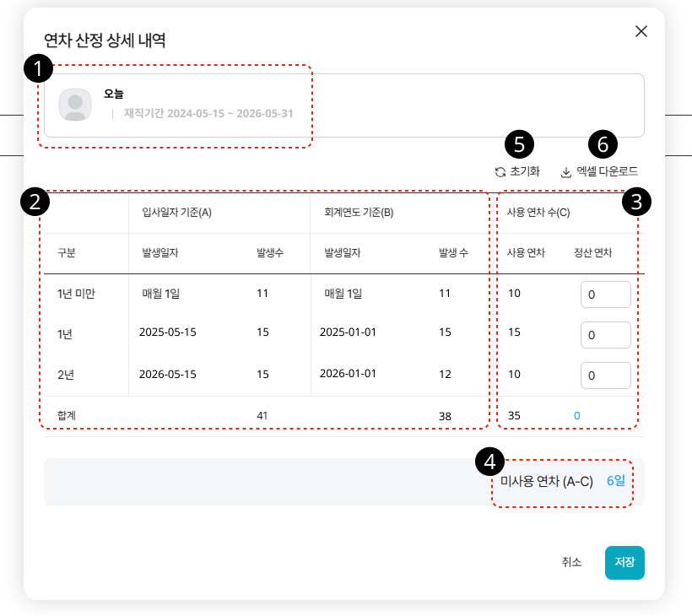
Task: Click the 엑셀 다운로드 text label
Action: point(608,171)
